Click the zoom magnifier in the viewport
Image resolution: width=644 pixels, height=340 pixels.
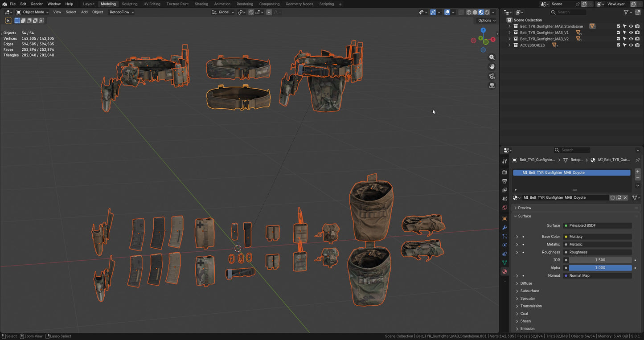[x=492, y=57]
